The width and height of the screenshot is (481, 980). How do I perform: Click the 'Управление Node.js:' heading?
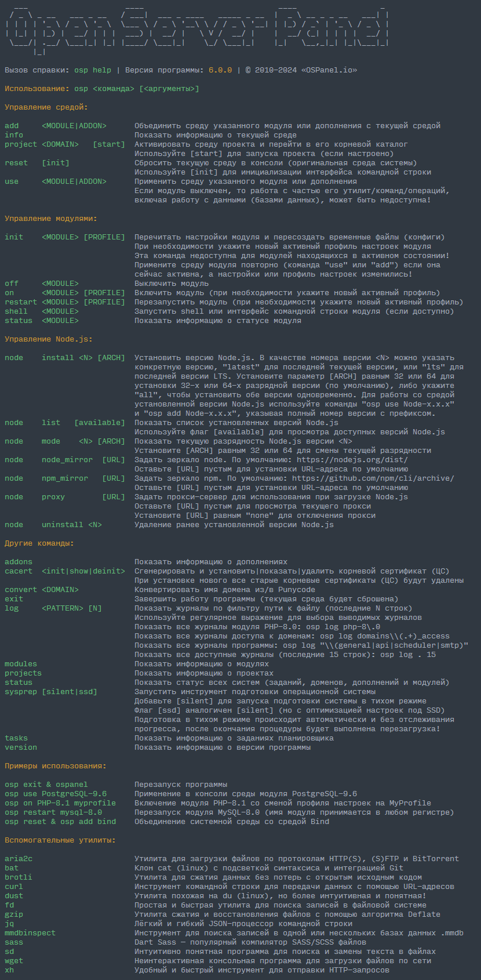pyautogui.click(x=49, y=339)
